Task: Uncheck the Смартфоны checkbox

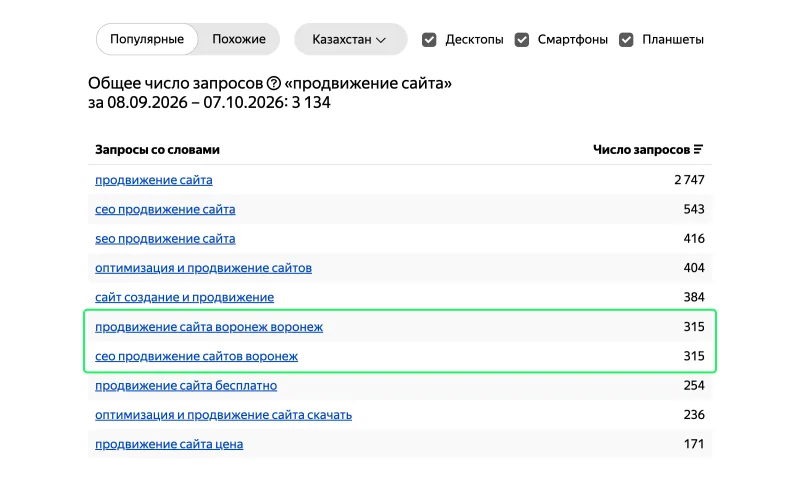Action: [521, 40]
